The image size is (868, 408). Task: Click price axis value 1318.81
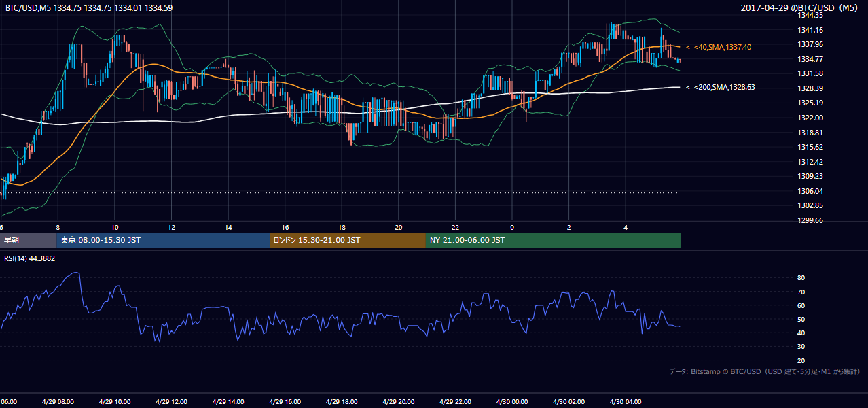click(x=811, y=133)
